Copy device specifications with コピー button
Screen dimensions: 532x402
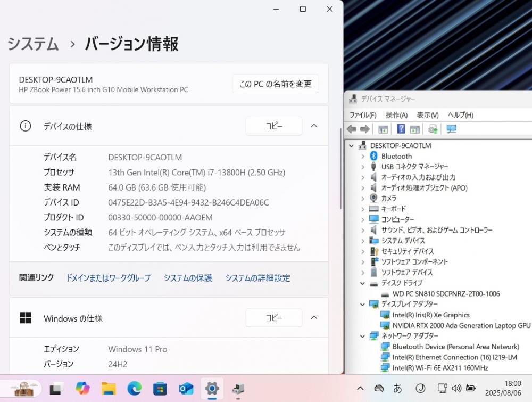pos(274,126)
